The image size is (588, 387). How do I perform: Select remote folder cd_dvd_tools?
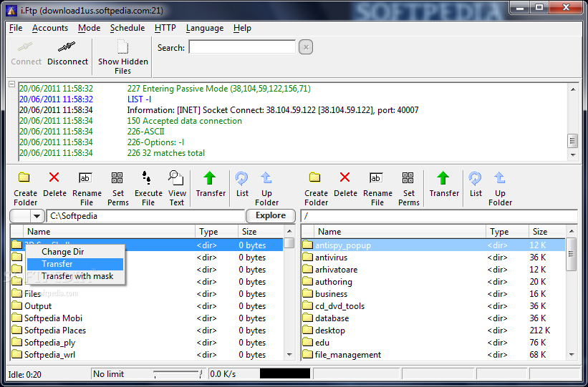pos(433,306)
